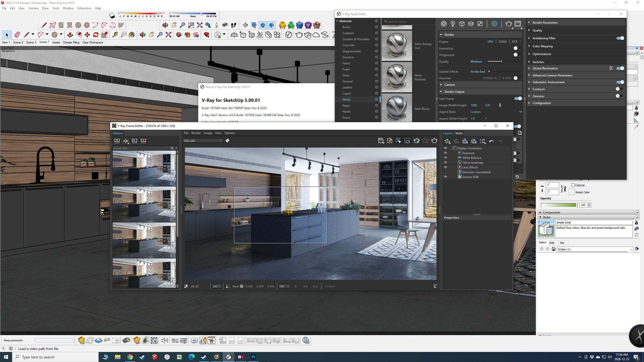644x362 pixels.
Task: Open Extensions menu in SketchUp
Action: (x=84, y=8)
